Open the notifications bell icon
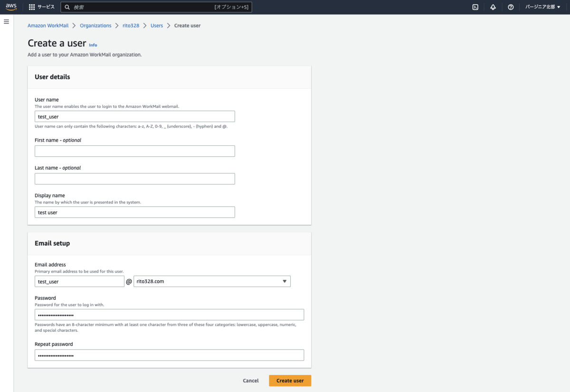This screenshot has width=570, height=392. 493,7
